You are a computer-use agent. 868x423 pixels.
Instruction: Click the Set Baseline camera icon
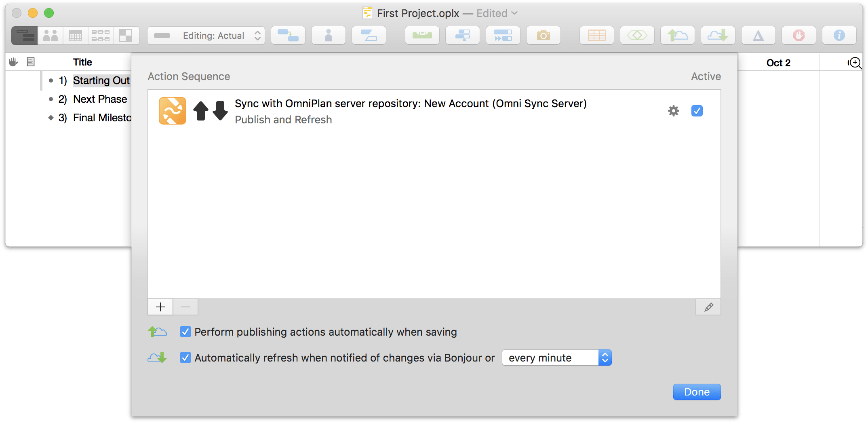[544, 36]
